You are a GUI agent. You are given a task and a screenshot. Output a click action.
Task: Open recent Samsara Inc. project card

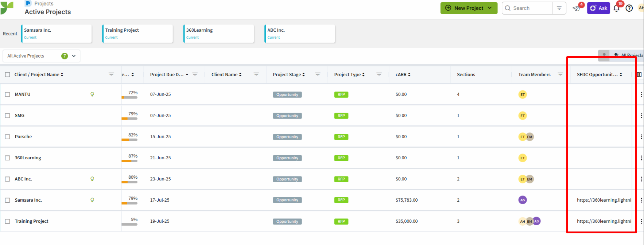57,34
